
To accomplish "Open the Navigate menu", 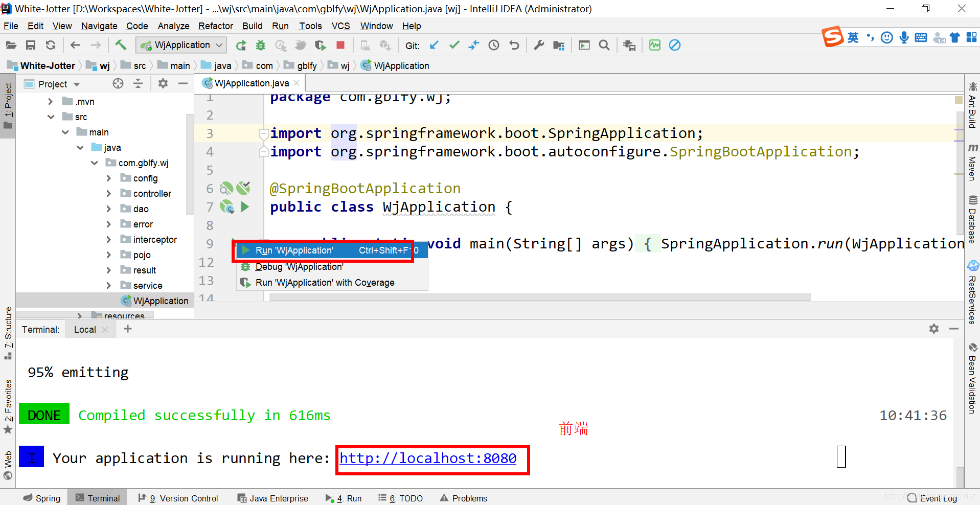I will tap(99, 26).
